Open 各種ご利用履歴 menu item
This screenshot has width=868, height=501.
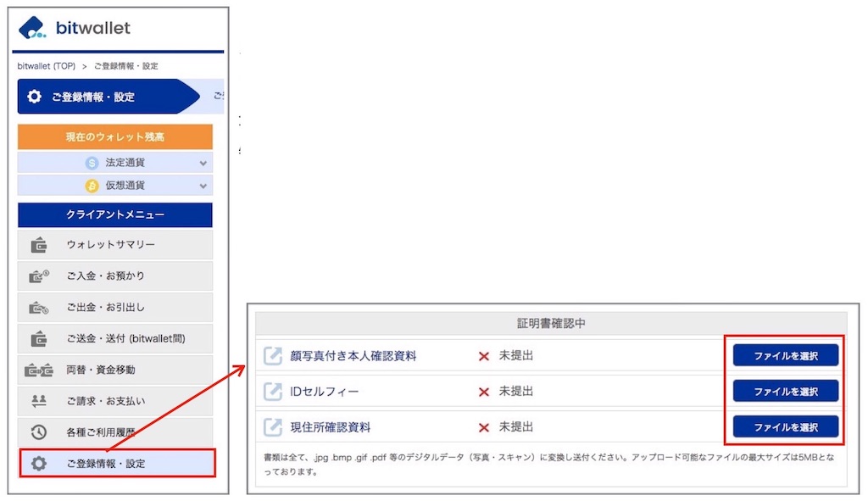[x=115, y=432]
